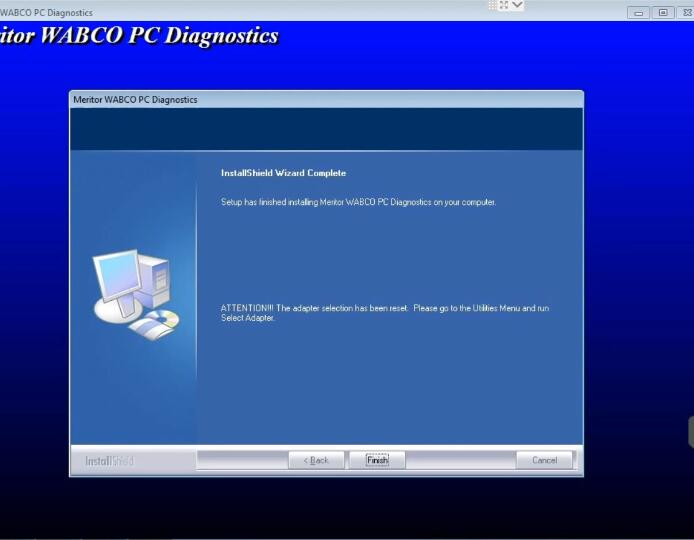Expand the chevron dropdown at top
694x540 pixels.
[517, 5]
